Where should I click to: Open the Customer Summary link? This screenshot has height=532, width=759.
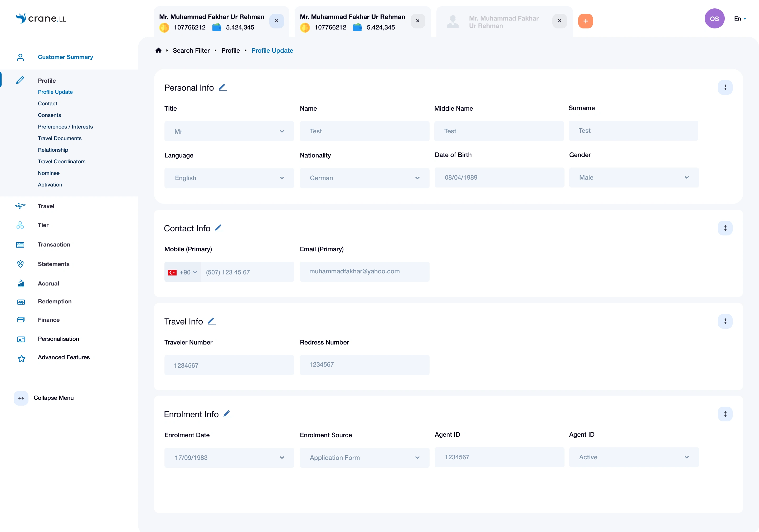point(65,57)
